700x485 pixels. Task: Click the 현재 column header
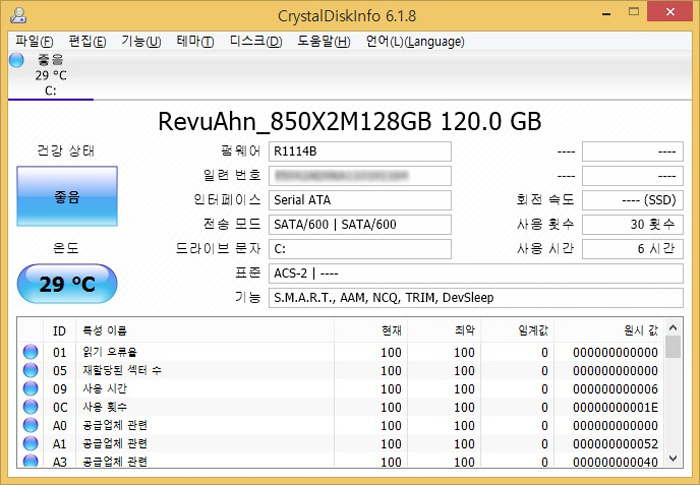[371, 331]
